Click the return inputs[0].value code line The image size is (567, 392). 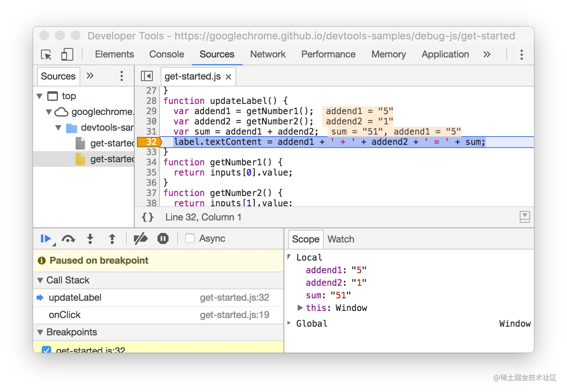233,172
